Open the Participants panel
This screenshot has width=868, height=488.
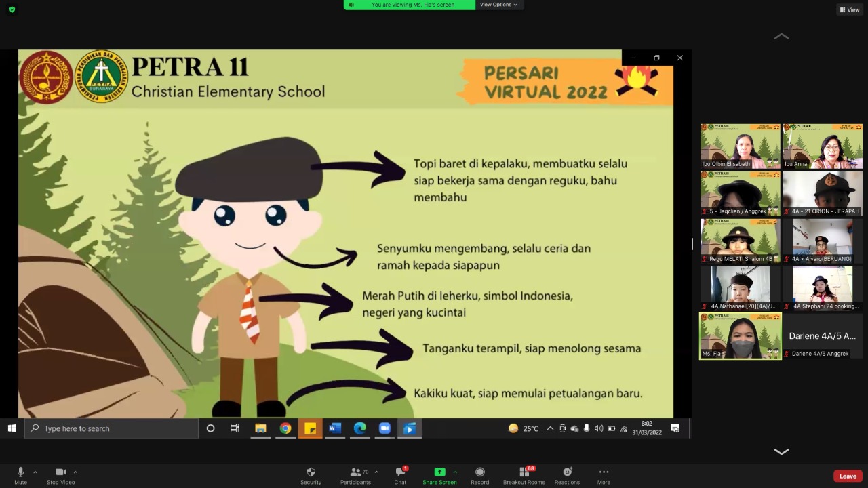355,475
